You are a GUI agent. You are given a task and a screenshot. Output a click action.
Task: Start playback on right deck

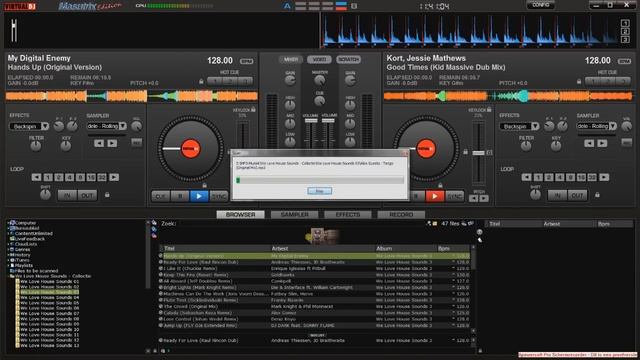435,196
